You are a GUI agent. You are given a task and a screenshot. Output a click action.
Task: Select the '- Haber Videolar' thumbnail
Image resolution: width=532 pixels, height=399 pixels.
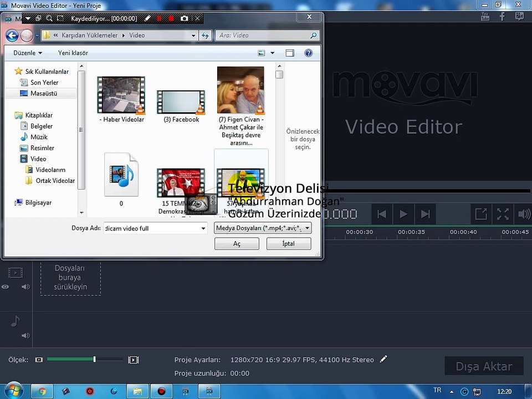coord(121,95)
